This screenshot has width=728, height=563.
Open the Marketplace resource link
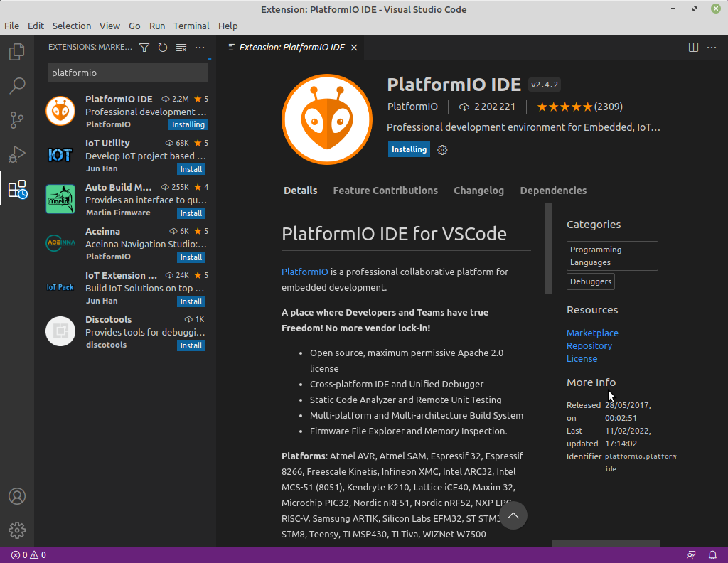[x=592, y=333]
